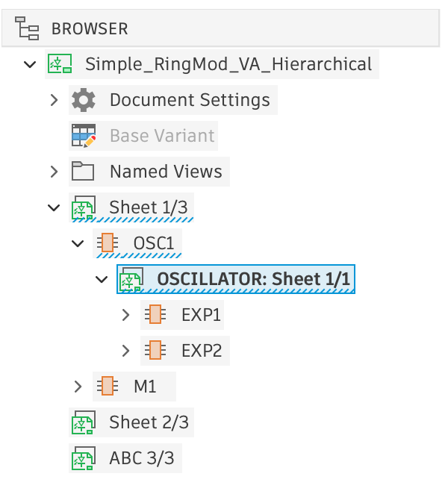Viewport: 448px width, 500px height.
Task: Expand the EXP1 module node
Action: [x=126, y=315]
